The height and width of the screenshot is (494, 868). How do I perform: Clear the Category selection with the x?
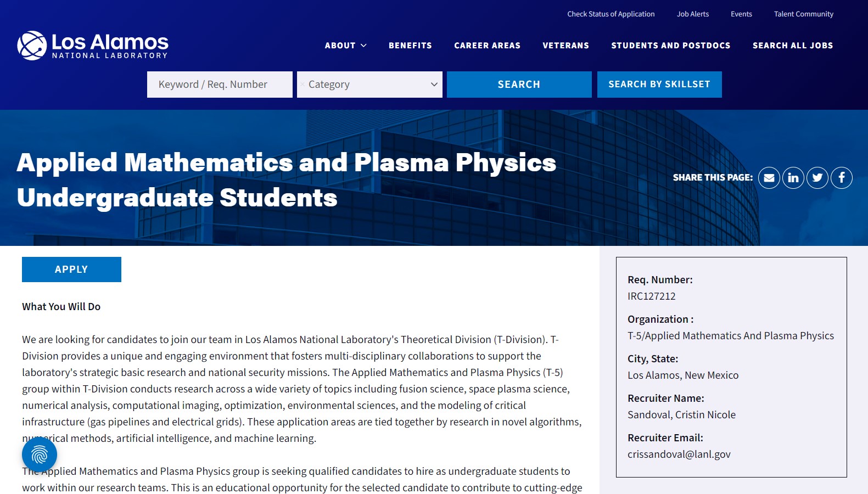pyautogui.click(x=303, y=85)
